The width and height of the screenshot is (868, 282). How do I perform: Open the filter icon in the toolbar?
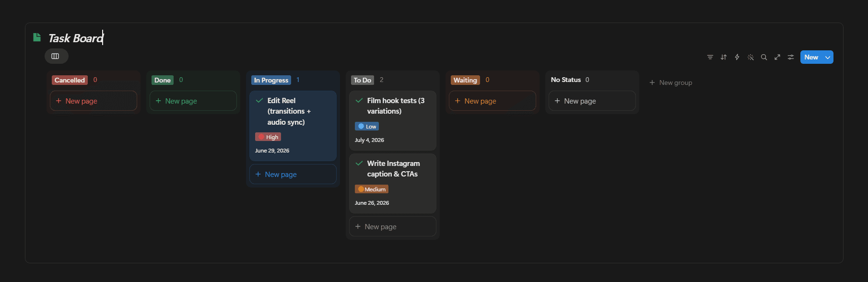point(710,57)
